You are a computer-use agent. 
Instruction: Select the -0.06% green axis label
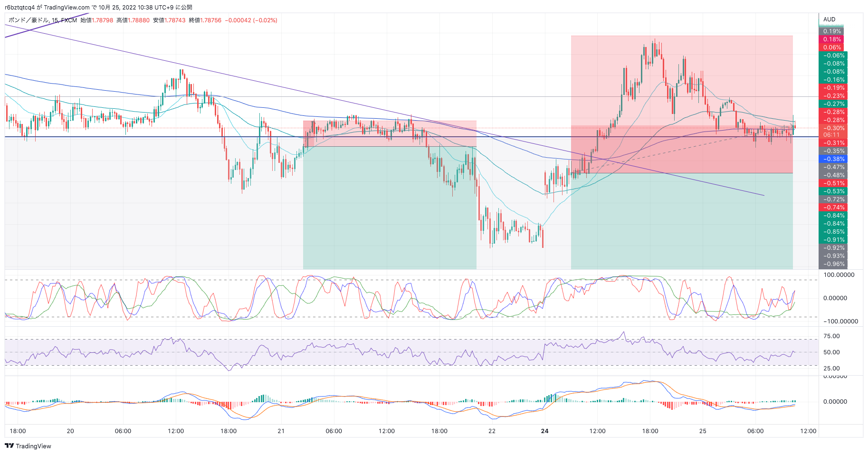tap(834, 56)
